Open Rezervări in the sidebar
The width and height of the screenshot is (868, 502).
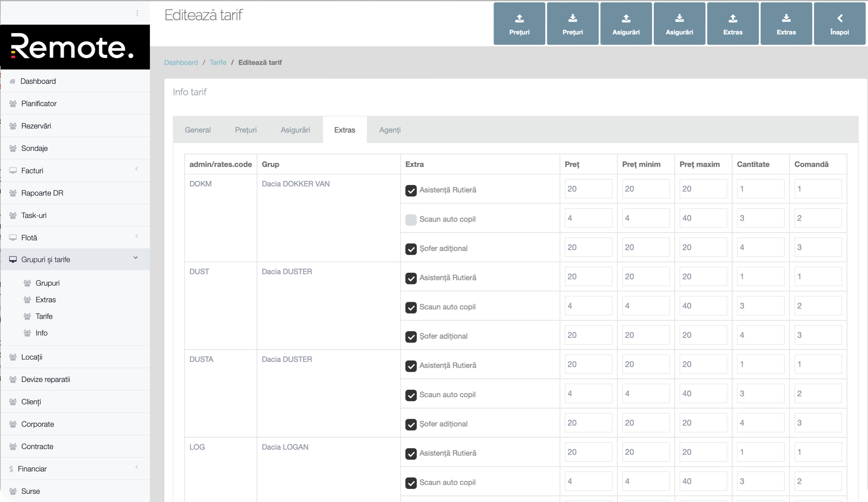[36, 126]
